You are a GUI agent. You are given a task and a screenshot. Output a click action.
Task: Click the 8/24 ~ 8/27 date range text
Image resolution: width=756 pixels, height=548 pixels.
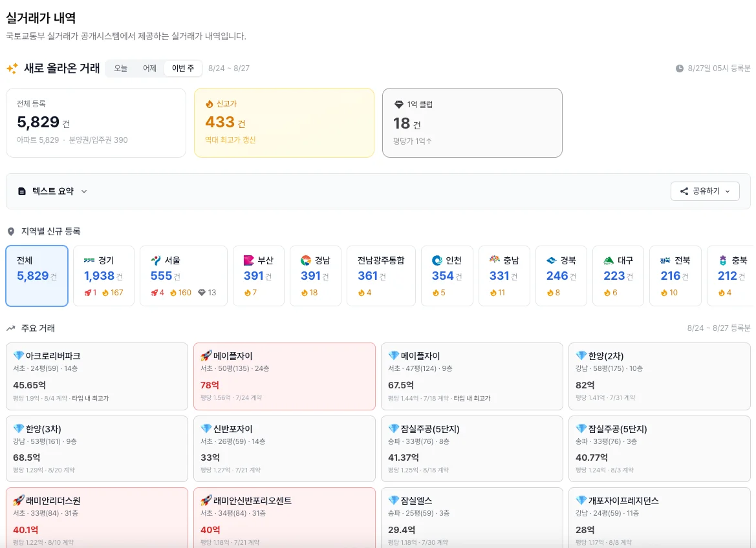[x=229, y=68]
